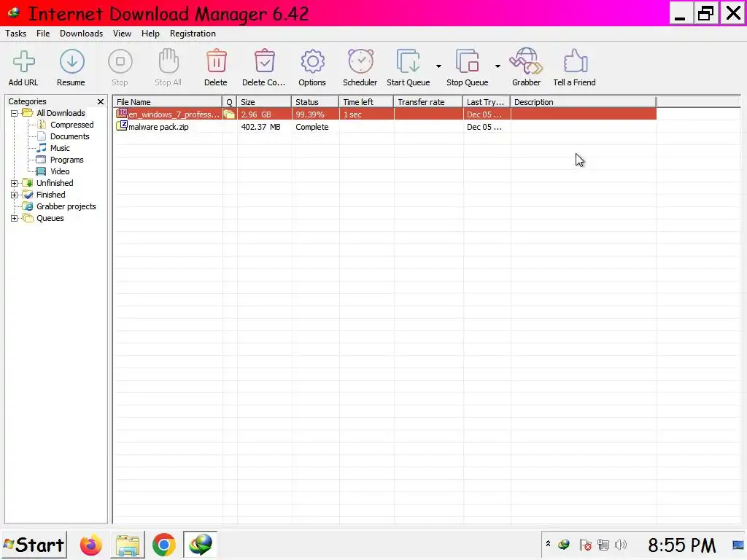Screen dimensions: 747x560
Task: Select the Programs category
Action: (x=66, y=160)
